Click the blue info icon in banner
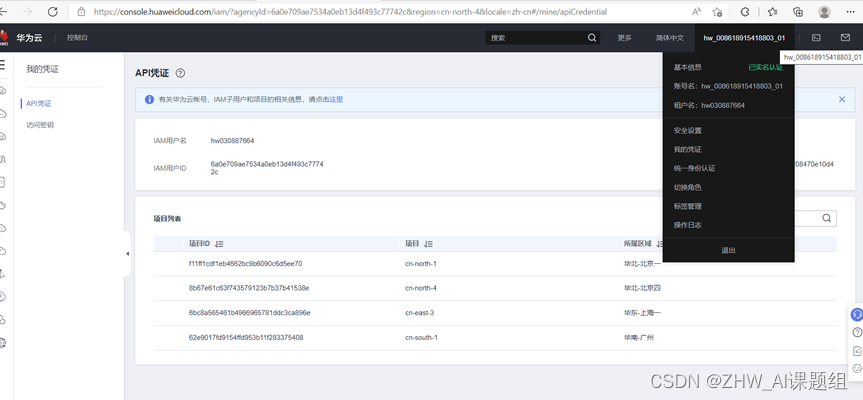Screen dimensions: 863x400 pyautogui.click(x=149, y=100)
